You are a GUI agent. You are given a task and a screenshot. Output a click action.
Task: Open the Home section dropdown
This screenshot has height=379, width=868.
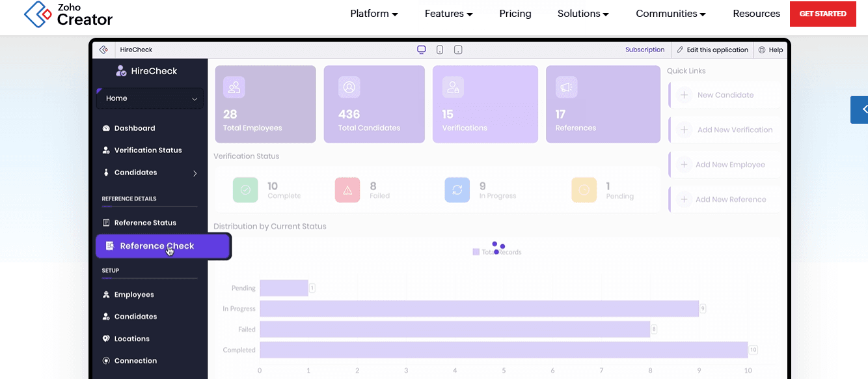[x=150, y=98]
